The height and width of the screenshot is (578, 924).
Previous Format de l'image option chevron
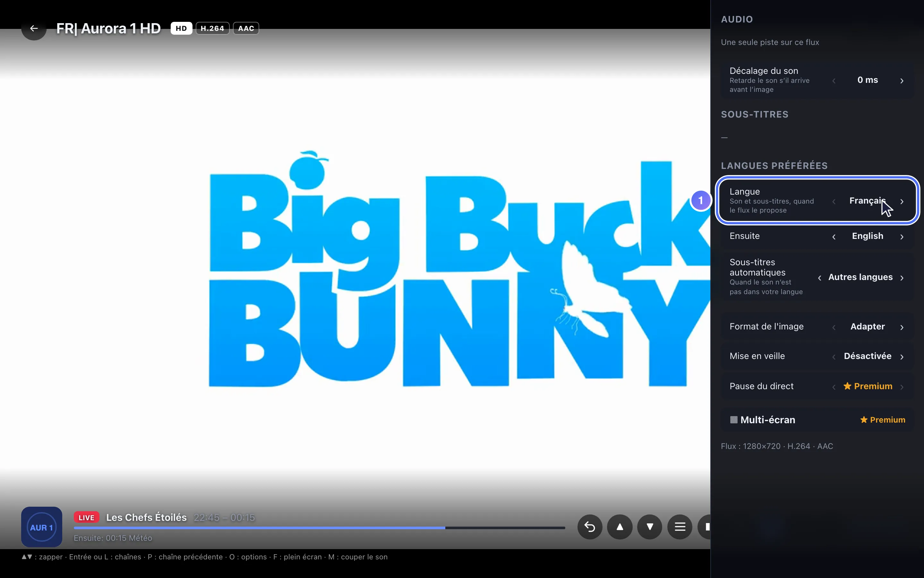pos(834,327)
